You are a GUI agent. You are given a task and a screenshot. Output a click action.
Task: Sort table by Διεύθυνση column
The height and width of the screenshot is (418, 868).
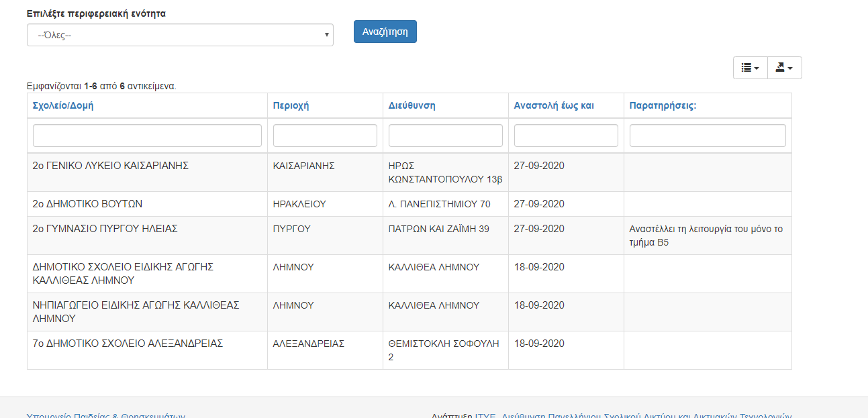click(x=412, y=105)
